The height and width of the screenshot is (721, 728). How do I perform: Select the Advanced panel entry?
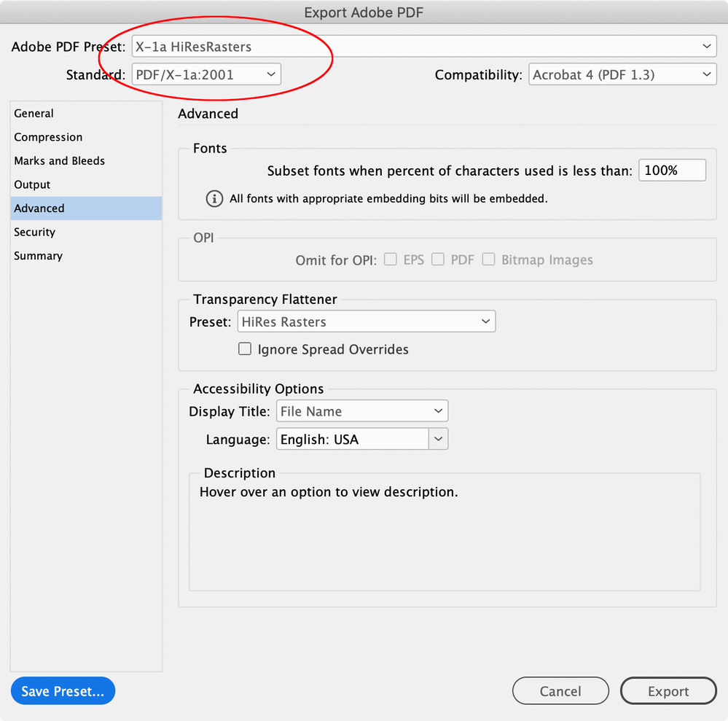[86, 208]
